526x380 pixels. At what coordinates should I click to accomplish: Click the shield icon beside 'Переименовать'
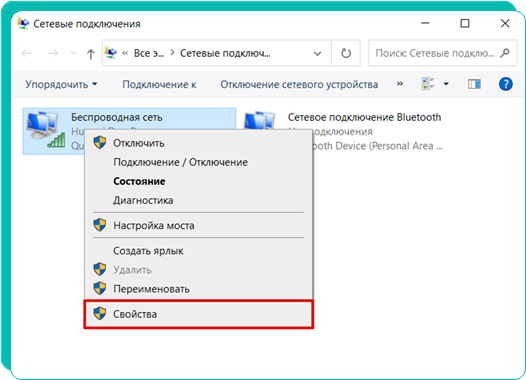[100, 288]
